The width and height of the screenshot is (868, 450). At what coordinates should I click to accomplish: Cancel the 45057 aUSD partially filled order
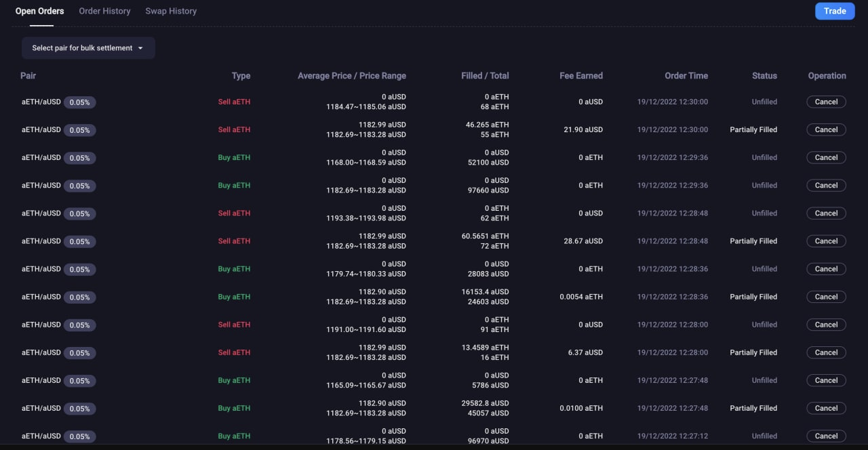tap(826, 408)
